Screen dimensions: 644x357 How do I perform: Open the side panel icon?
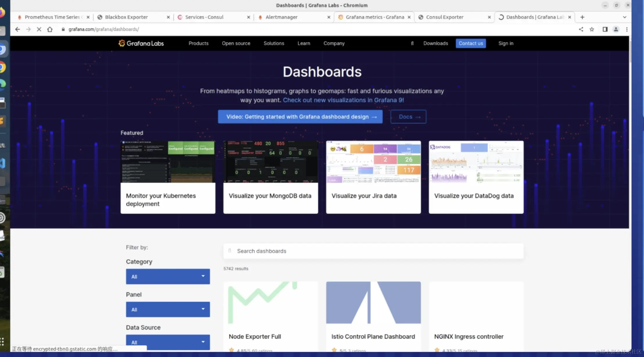[x=605, y=29]
